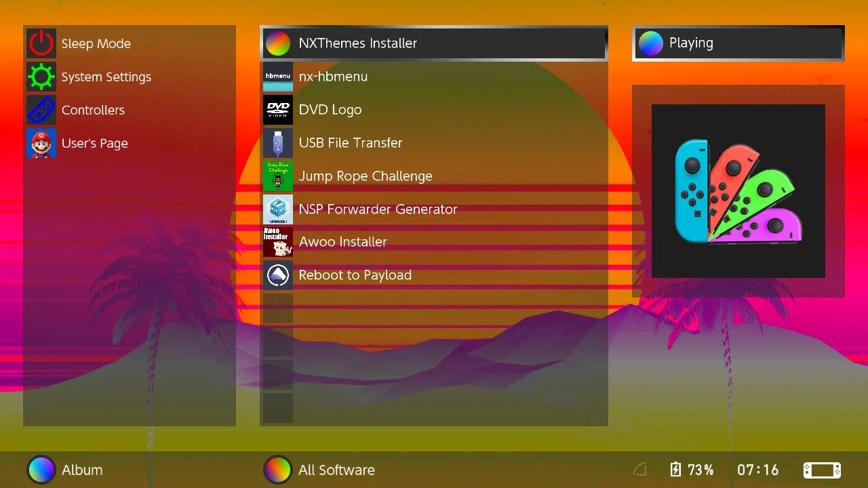Open the NSP Forwarder Generator icon
This screenshot has height=488, width=868.
click(x=278, y=209)
